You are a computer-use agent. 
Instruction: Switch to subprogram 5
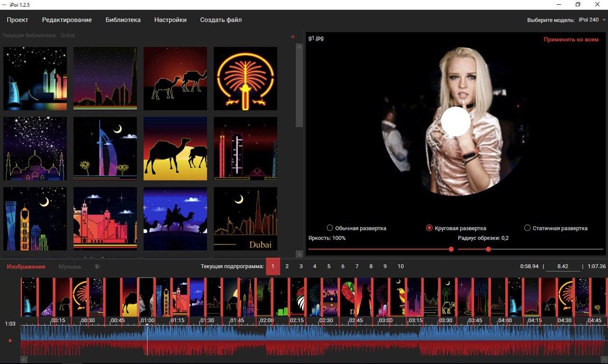[x=329, y=266]
